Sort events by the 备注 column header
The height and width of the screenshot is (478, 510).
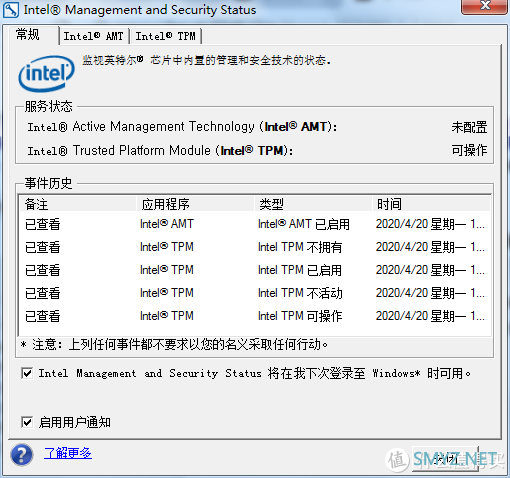tap(77, 204)
